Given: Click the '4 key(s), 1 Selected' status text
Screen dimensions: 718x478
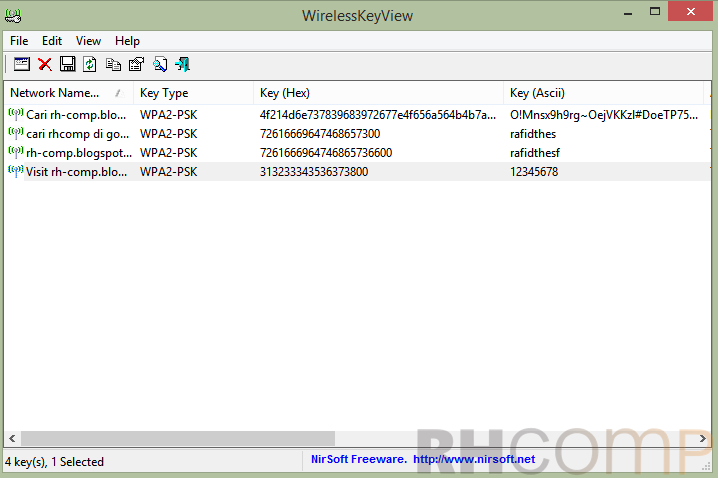Looking at the screenshot, I should 54,462.
